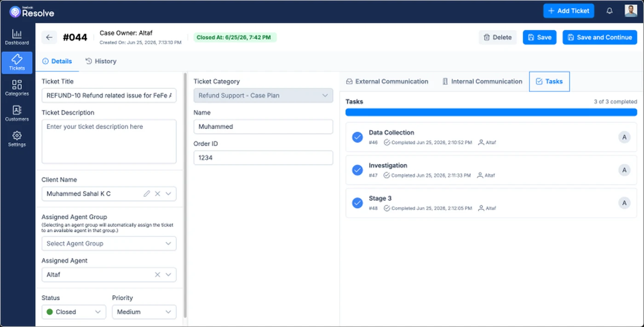Click the Data Collection task title
This screenshot has height=327, width=644.
coord(391,132)
